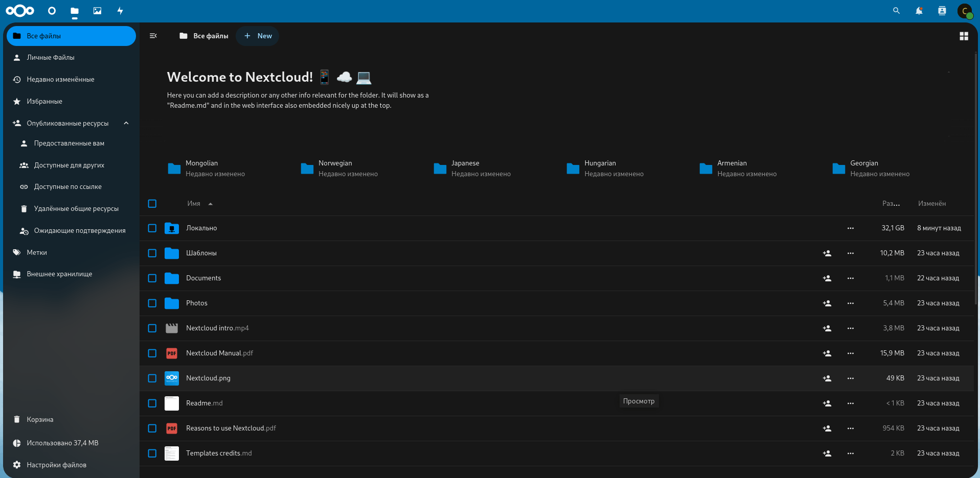The height and width of the screenshot is (478, 980).
Task: Open Корзина in the sidebar
Action: point(71,420)
